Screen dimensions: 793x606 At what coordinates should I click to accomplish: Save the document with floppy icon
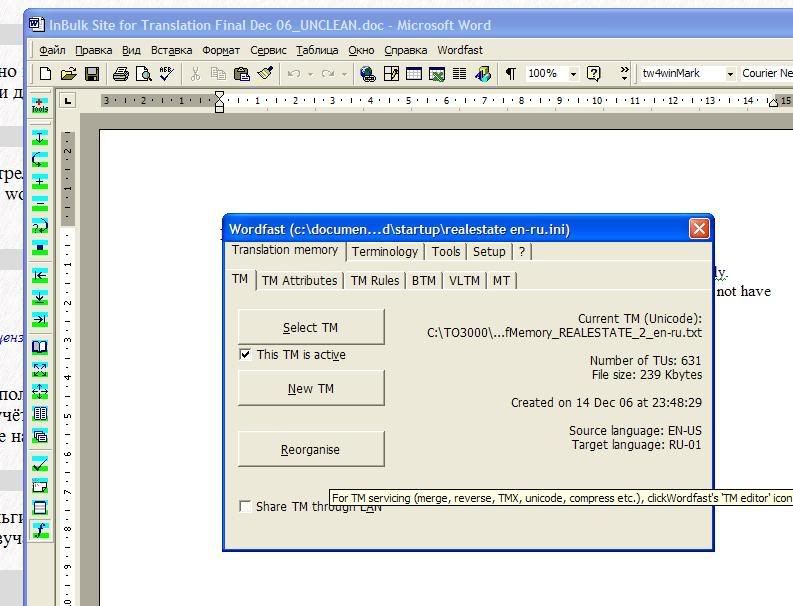coord(92,74)
